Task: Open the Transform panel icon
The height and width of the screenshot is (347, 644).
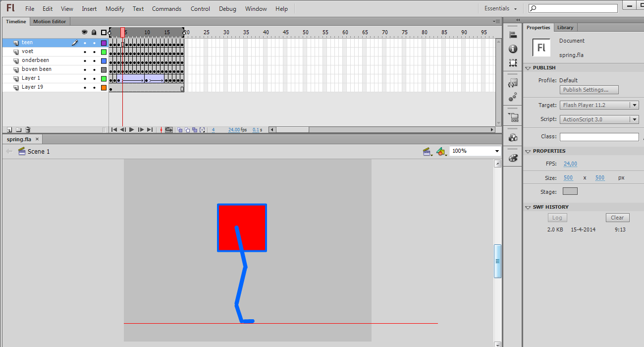Action: click(513, 63)
